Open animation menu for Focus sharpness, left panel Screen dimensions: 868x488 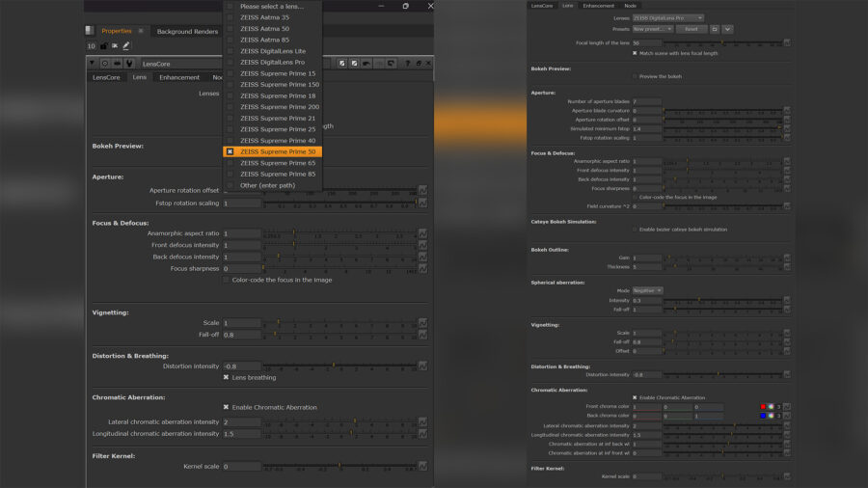tap(423, 268)
